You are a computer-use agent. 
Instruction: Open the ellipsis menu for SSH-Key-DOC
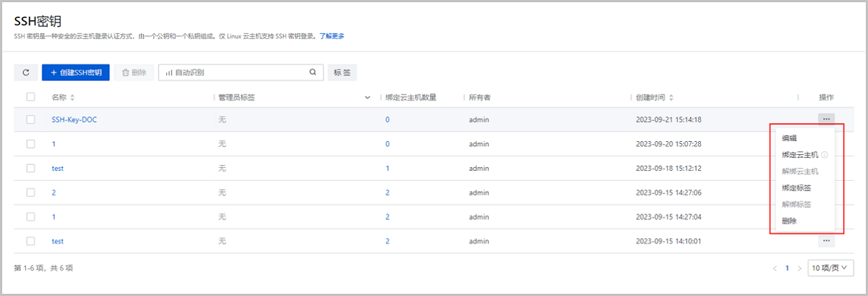(826, 119)
